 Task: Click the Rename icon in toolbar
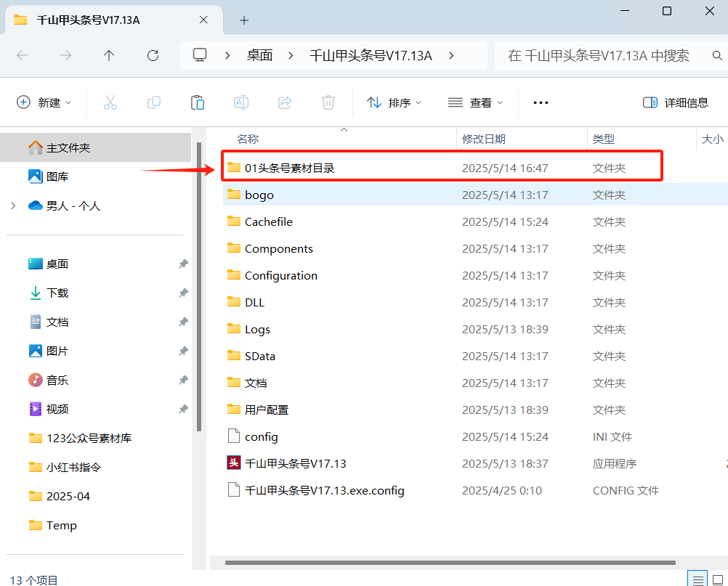241,102
